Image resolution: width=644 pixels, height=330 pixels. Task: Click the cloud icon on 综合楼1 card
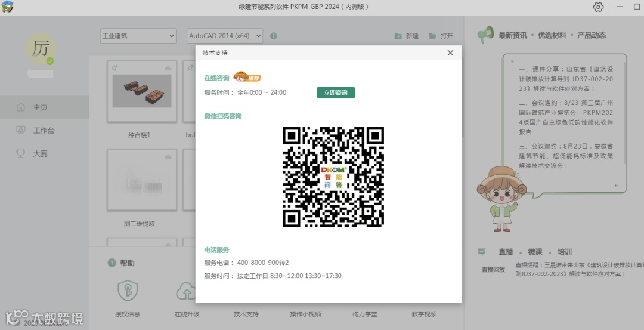coord(168,68)
